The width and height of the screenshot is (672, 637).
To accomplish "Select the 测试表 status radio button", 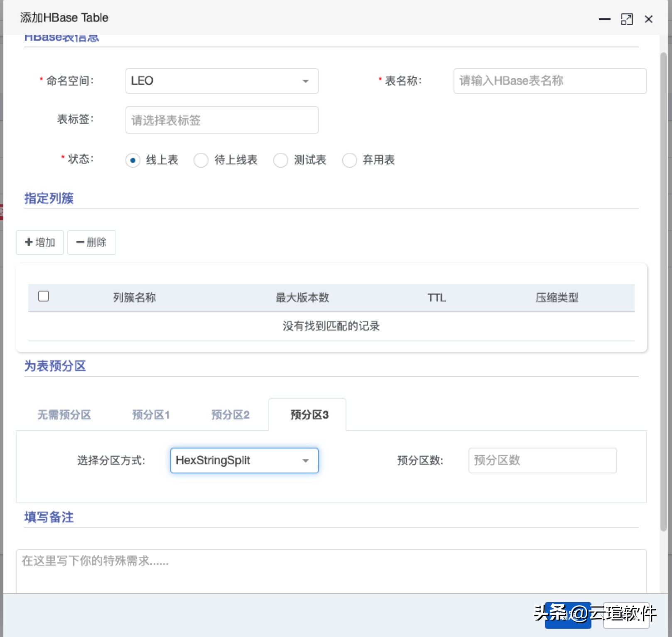I will 280,160.
